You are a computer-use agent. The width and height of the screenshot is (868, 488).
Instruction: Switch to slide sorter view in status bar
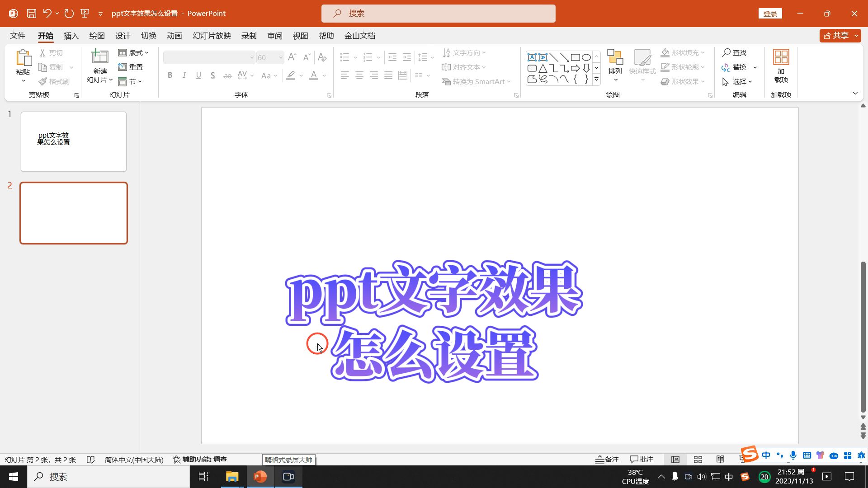698,459
